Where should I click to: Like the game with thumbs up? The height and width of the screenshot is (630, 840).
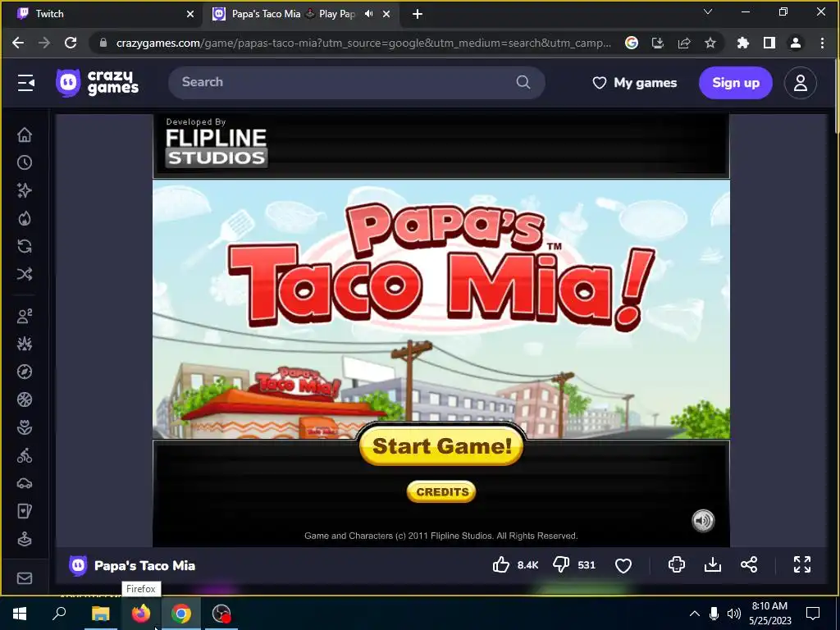tap(501, 564)
